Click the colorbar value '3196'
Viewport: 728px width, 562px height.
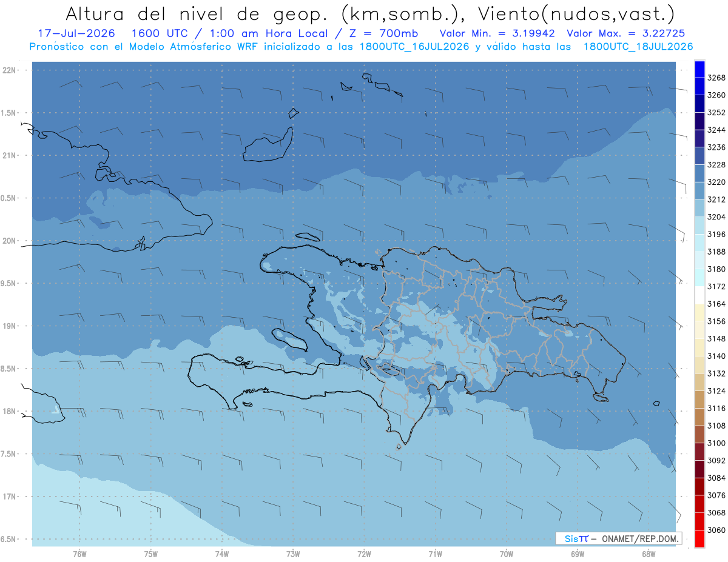pos(716,234)
